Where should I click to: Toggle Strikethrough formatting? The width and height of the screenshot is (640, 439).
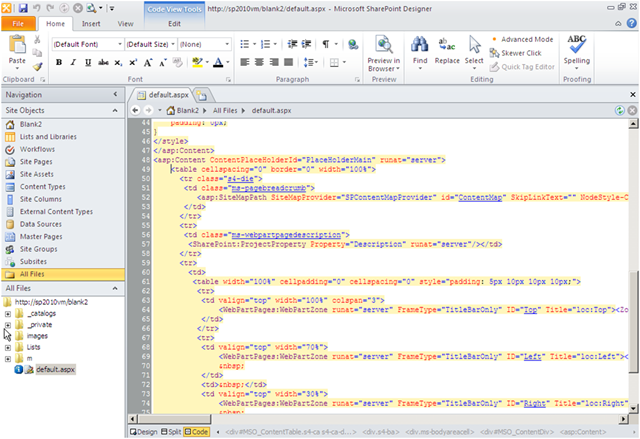pyautogui.click(x=103, y=62)
